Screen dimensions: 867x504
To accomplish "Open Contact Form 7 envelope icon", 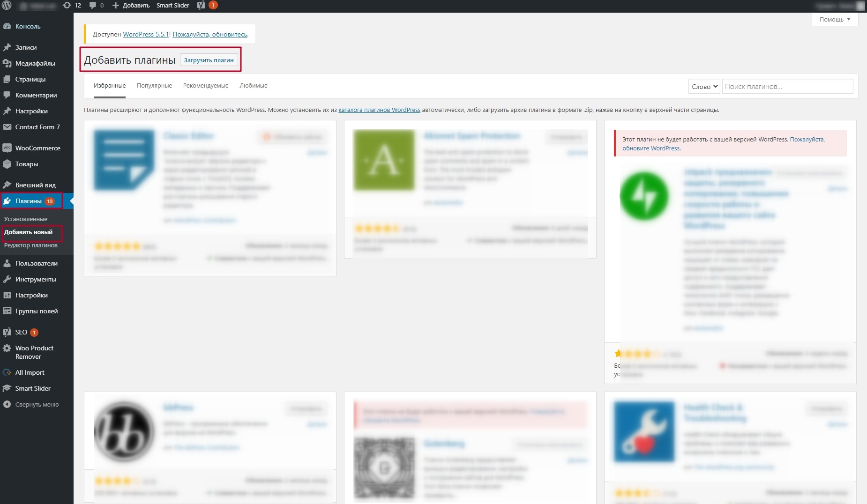I will point(7,127).
